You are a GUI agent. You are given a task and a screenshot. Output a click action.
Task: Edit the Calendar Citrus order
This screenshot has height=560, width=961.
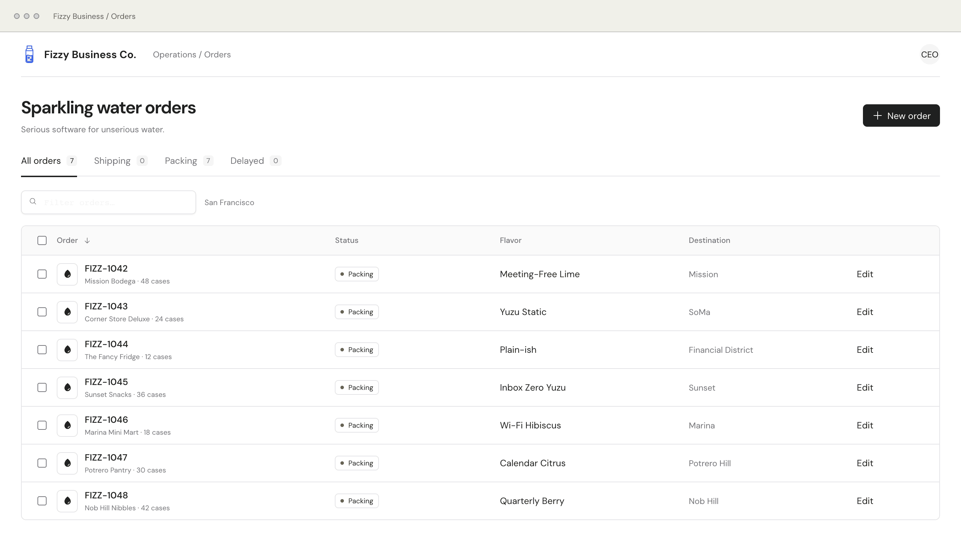tap(865, 463)
